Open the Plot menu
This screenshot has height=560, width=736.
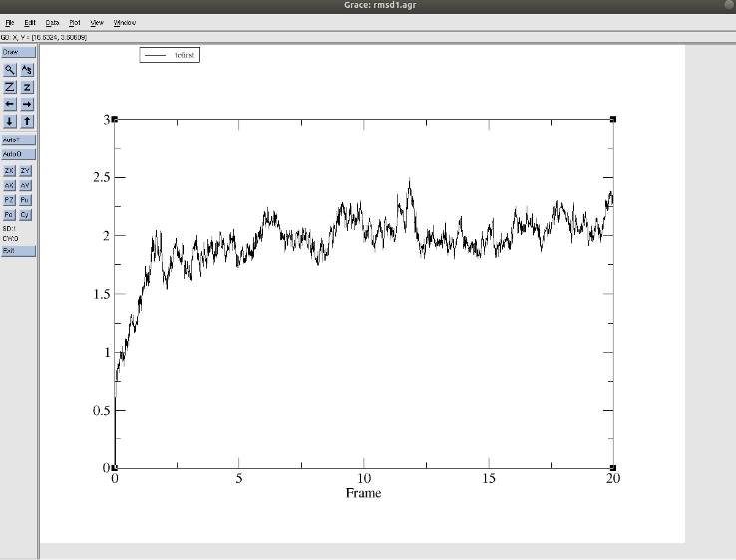pyautogui.click(x=75, y=22)
